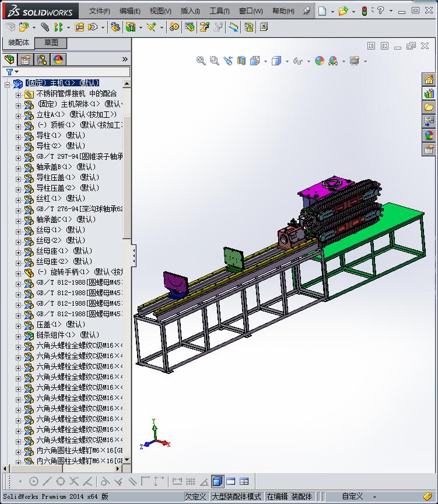Open the 文件(F) menu
The height and width of the screenshot is (504, 438).
pyautogui.click(x=99, y=11)
